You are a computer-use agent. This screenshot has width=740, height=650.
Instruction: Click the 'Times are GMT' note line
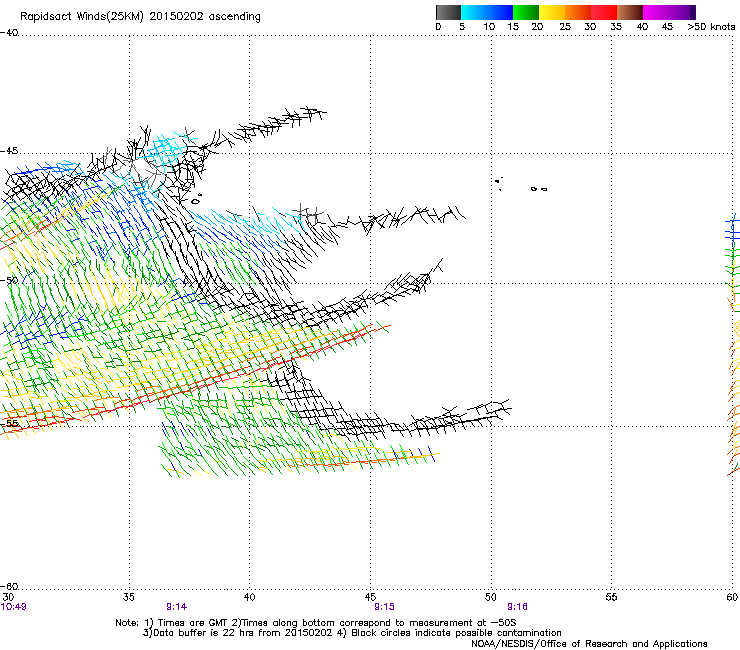click(316, 623)
